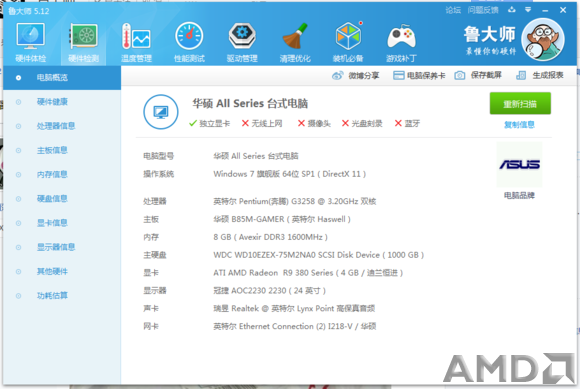Click the computer monitor overview icon
This screenshot has height=389, width=580.
[161, 112]
